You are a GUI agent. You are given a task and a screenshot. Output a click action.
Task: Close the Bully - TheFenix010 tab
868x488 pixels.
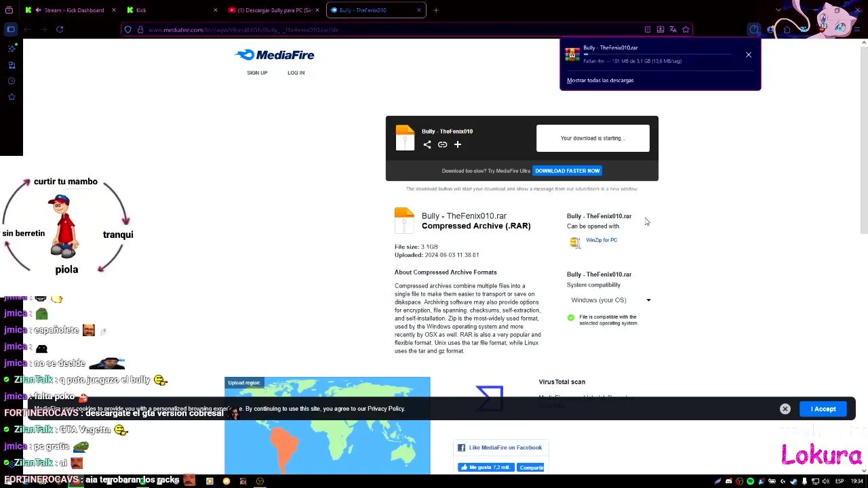419,10
